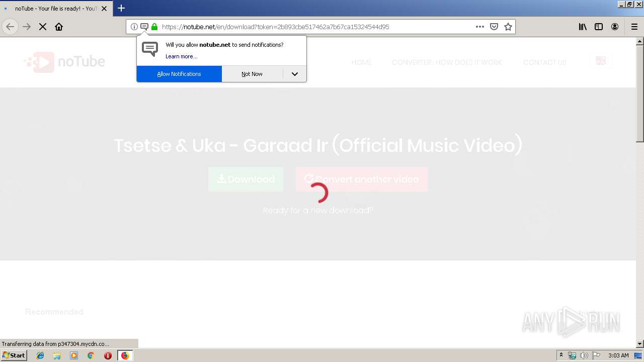Screen dimensions: 644x362
Task: Click the page vertical scrollbar thumb
Action: [640, 93]
